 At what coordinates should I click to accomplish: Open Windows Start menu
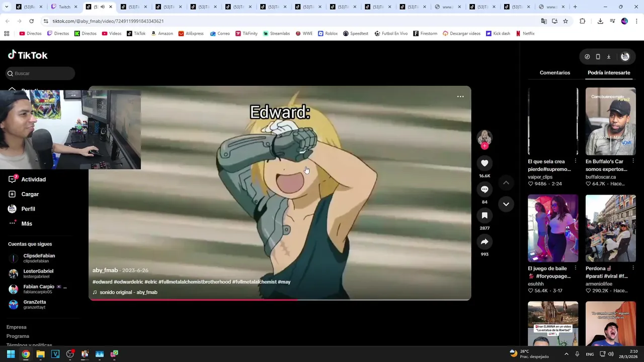[11, 354]
